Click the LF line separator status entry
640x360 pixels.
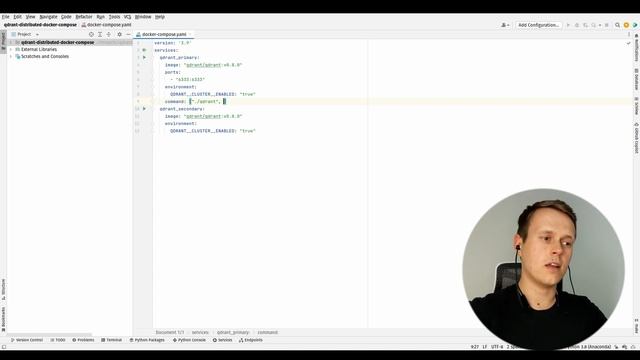point(484,347)
